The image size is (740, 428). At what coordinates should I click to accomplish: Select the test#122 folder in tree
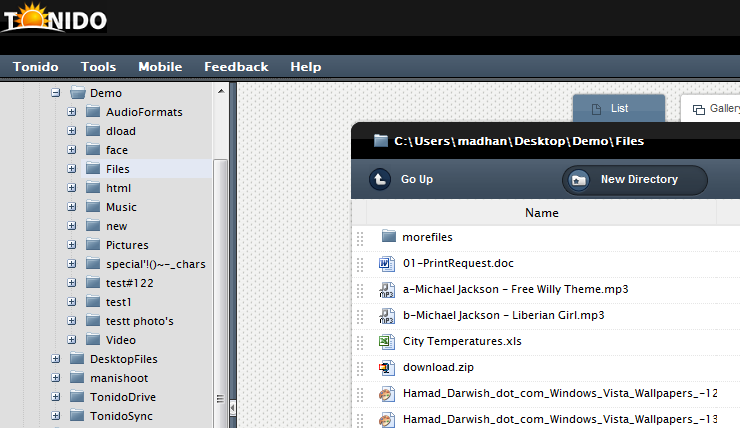[130, 283]
